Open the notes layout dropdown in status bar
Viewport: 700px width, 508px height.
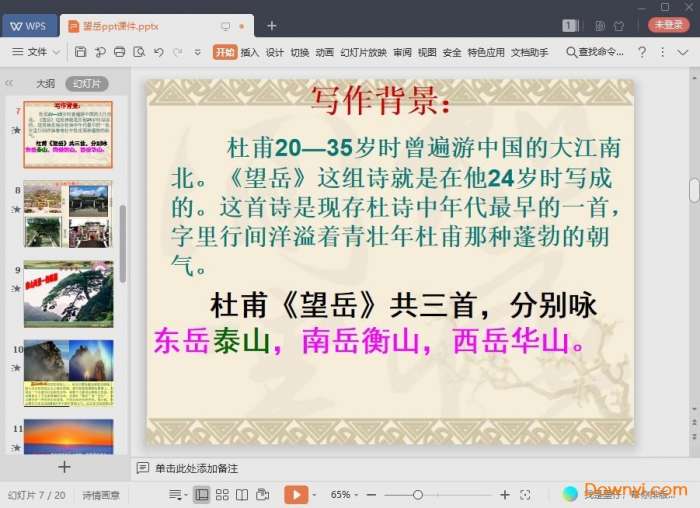178,495
